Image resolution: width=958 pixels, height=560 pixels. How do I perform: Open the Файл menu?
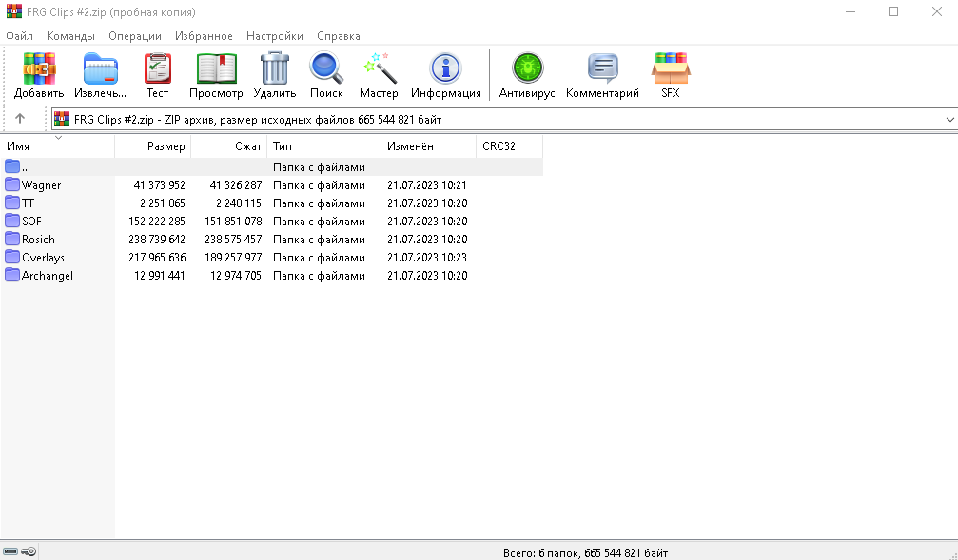(x=20, y=36)
